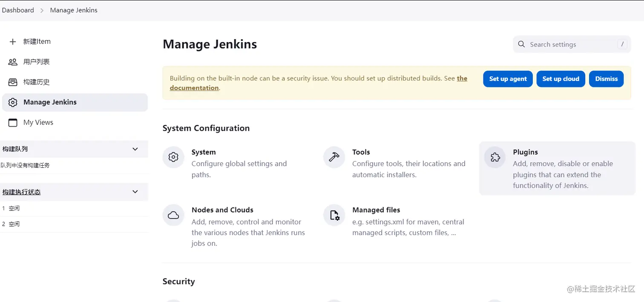Click the Set up cloud button

tap(561, 79)
